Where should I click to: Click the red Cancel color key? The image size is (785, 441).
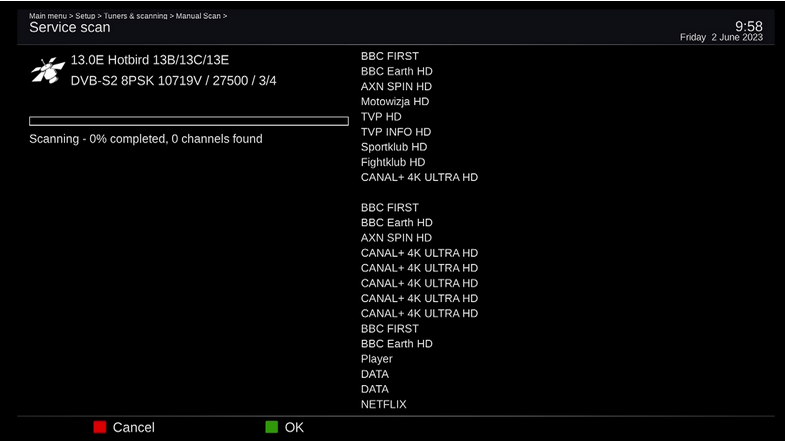[x=100, y=427]
